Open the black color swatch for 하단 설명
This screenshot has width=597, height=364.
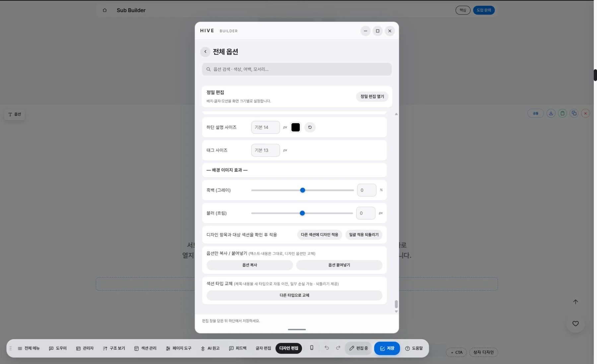click(296, 127)
